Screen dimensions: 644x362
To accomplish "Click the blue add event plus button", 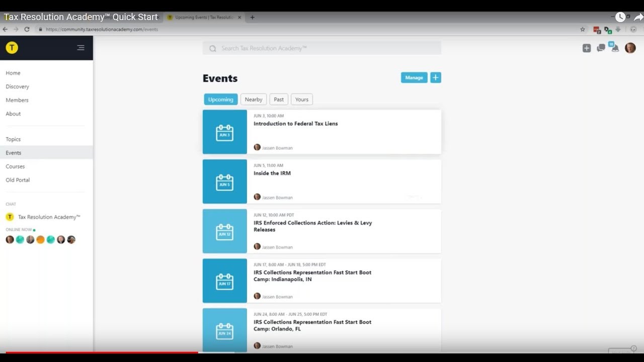I will 436,77.
